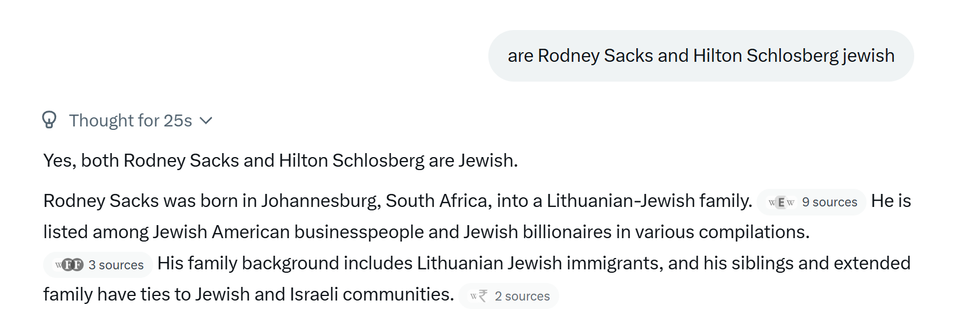Click "family have ties to Jewish" text
980x330 pixels.
pos(248,294)
